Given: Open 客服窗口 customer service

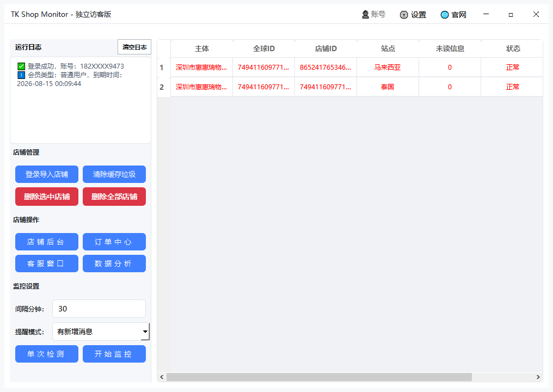Looking at the screenshot, I should [x=47, y=264].
